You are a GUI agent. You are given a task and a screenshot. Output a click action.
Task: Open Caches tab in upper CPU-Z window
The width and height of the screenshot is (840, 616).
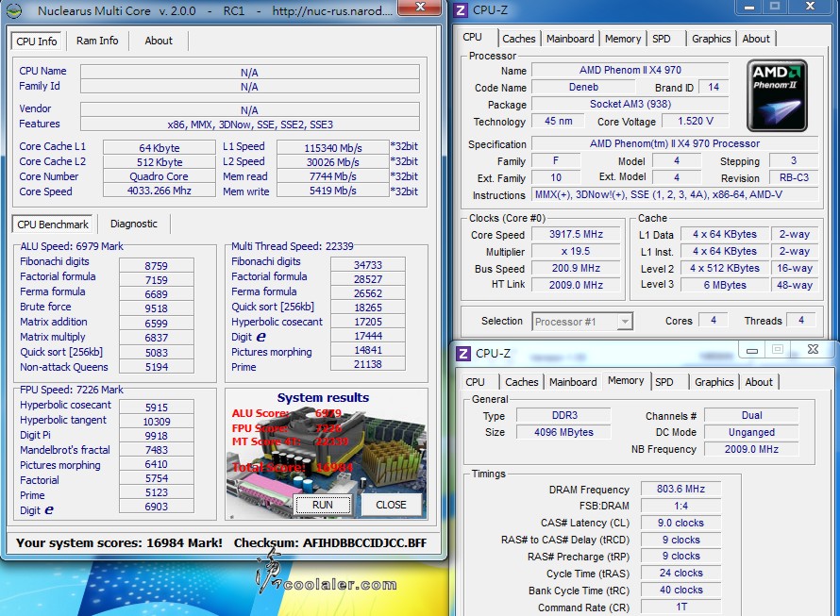(518, 39)
